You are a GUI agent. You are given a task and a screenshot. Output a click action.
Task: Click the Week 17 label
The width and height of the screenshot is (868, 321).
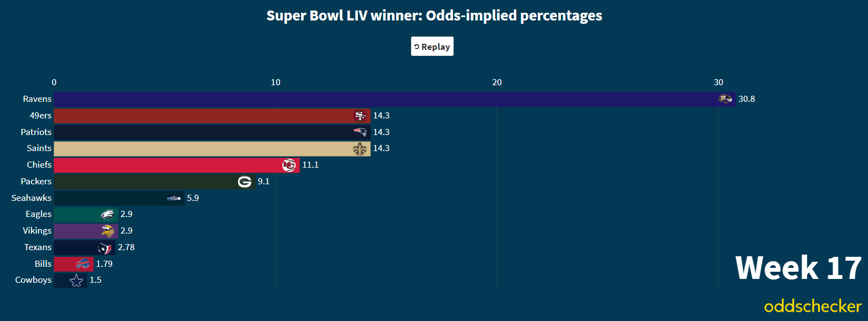point(798,268)
